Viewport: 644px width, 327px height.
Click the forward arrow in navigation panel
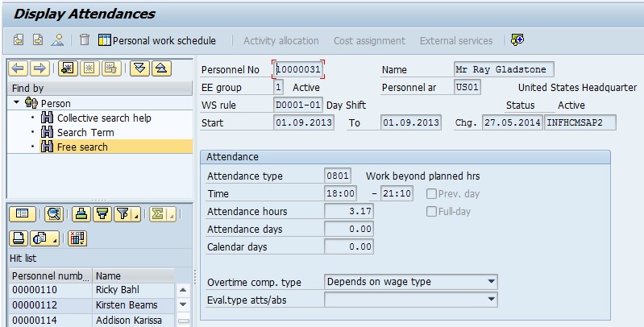click(x=38, y=68)
